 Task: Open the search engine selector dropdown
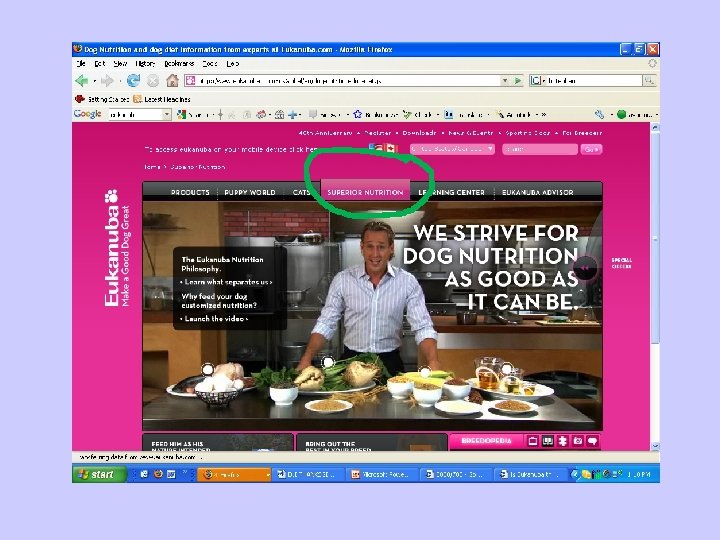pyautogui.click(x=536, y=81)
